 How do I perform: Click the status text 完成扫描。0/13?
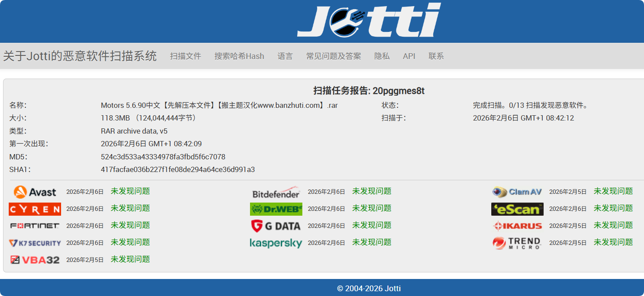click(x=531, y=105)
